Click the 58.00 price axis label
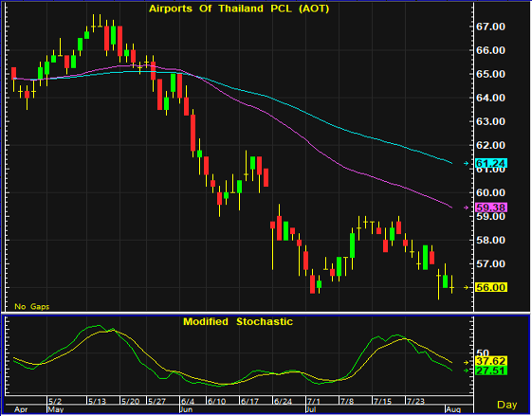The image size is (532, 416). (x=490, y=240)
